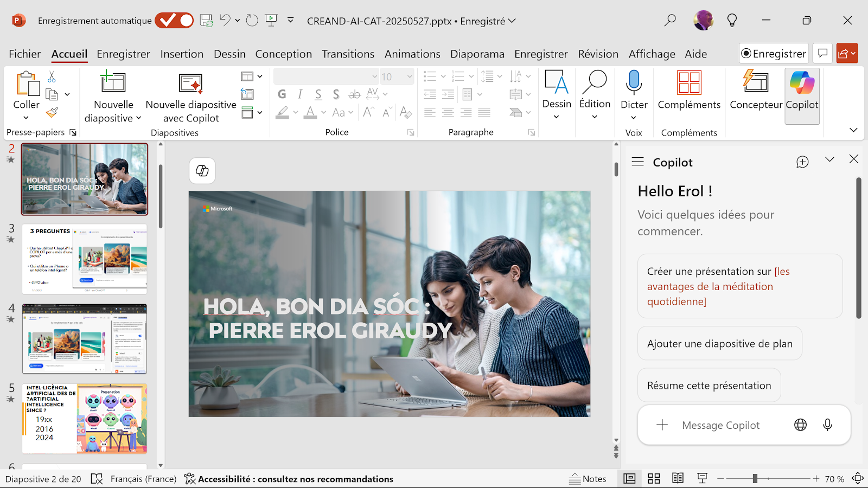Click "Créer une présentation sur" suggestion
Image resolution: width=868 pixels, height=488 pixels.
click(x=740, y=286)
